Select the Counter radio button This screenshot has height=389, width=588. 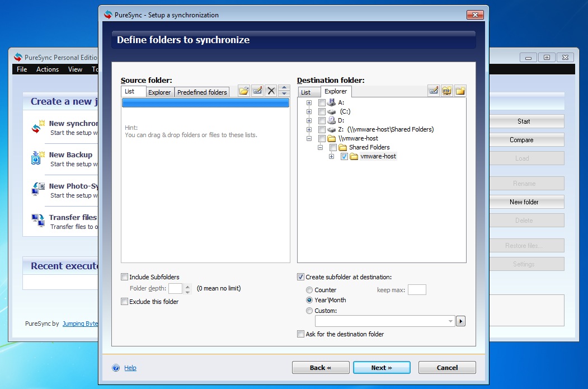(x=309, y=290)
